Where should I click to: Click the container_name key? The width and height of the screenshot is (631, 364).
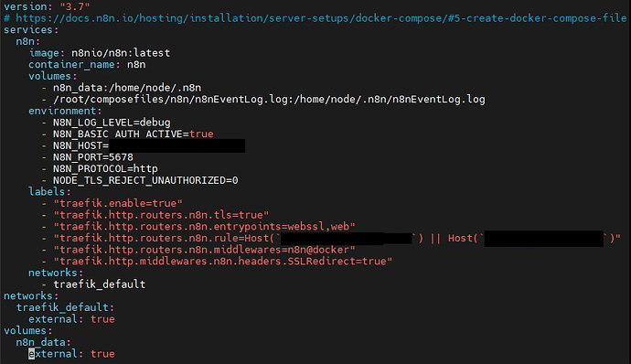tap(71, 64)
